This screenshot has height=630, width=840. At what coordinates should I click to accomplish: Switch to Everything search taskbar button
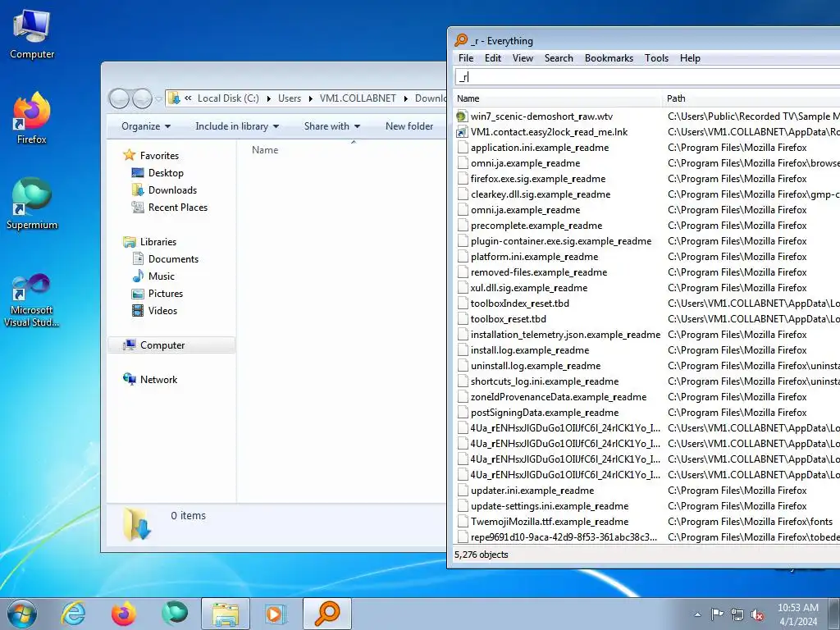(327, 614)
